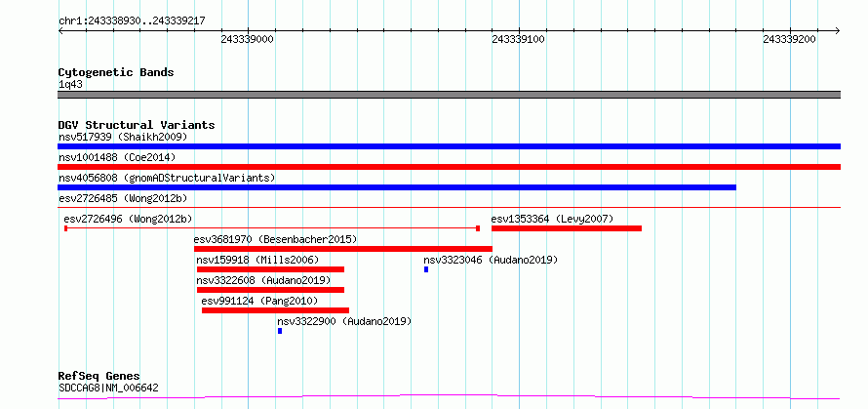Select the esv1353364 (Levy2007) red bar
Viewport: 868px width, 409px height.
pos(567,228)
